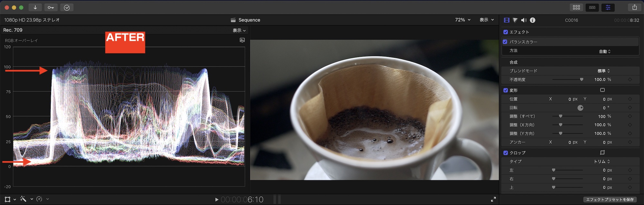Open the ブレンドモード 標準 dropdown

(x=604, y=71)
